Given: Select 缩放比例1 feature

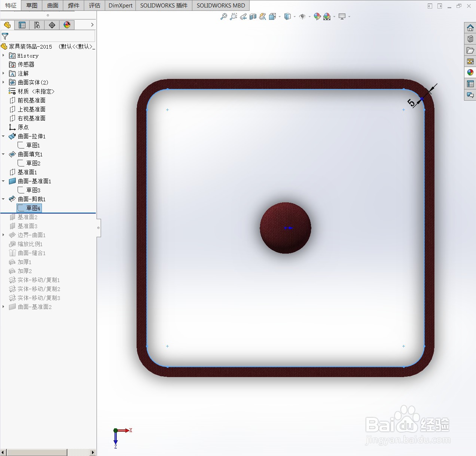Looking at the screenshot, I should (x=26, y=244).
